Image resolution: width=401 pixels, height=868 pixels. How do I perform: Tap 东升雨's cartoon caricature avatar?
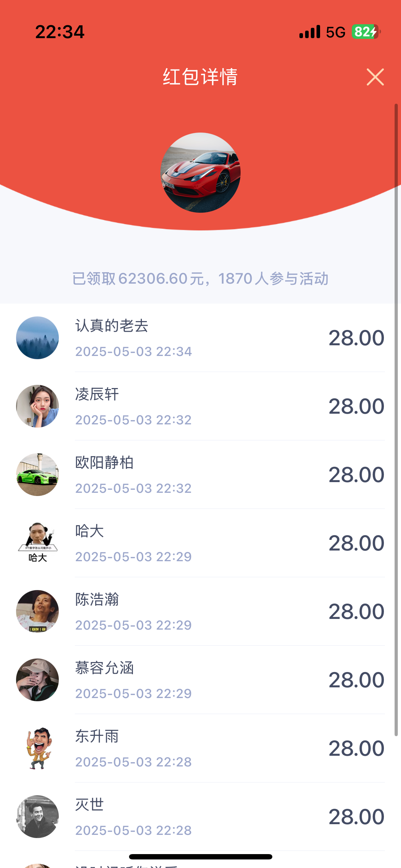click(x=37, y=748)
